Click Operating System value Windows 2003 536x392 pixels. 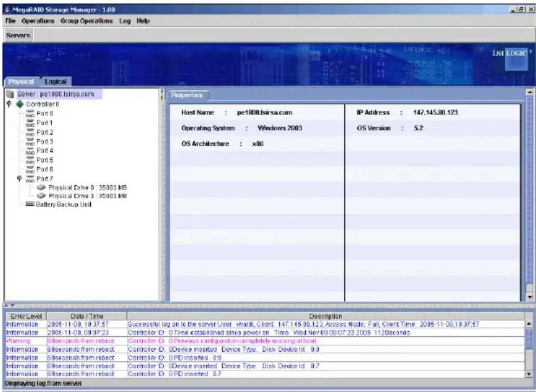pyautogui.click(x=280, y=128)
